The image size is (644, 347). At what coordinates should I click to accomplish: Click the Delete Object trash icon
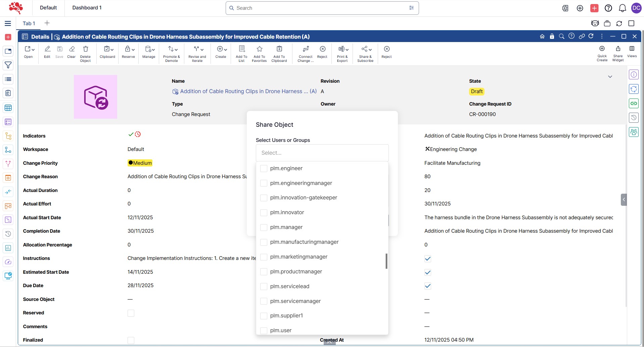(85, 49)
